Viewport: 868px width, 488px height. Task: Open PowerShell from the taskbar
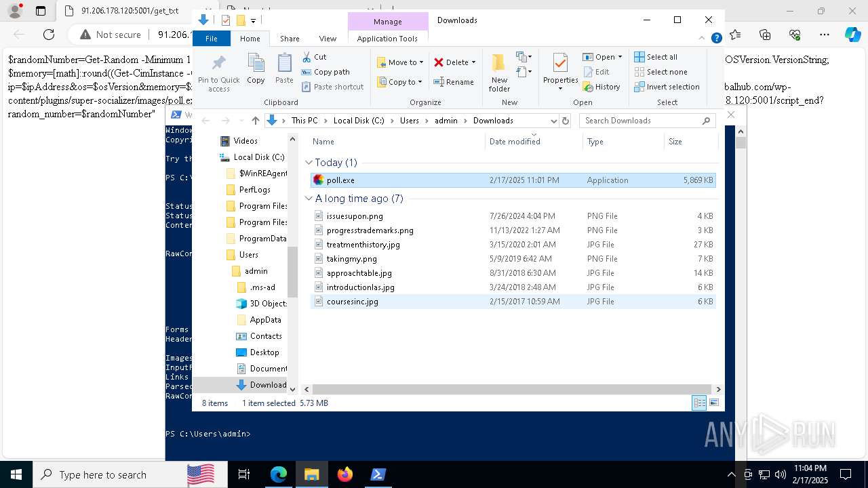(378, 474)
